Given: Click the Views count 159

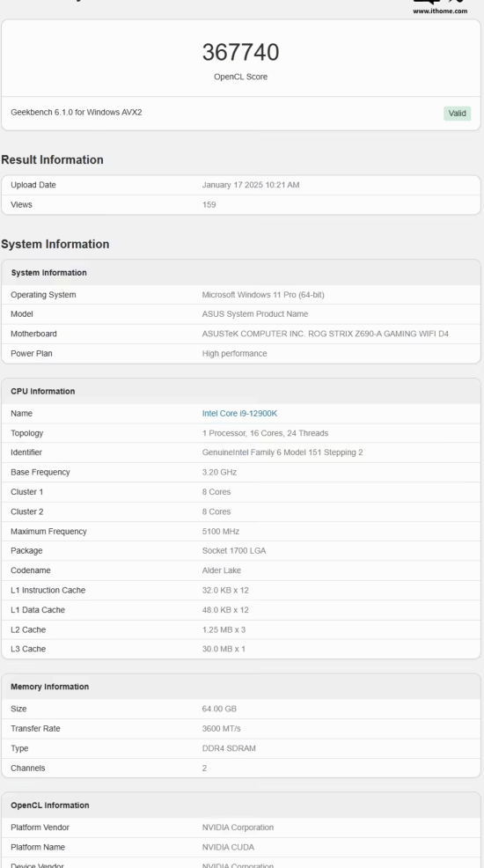Looking at the screenshot, I should pyautogui.click(x=209, y=205).
